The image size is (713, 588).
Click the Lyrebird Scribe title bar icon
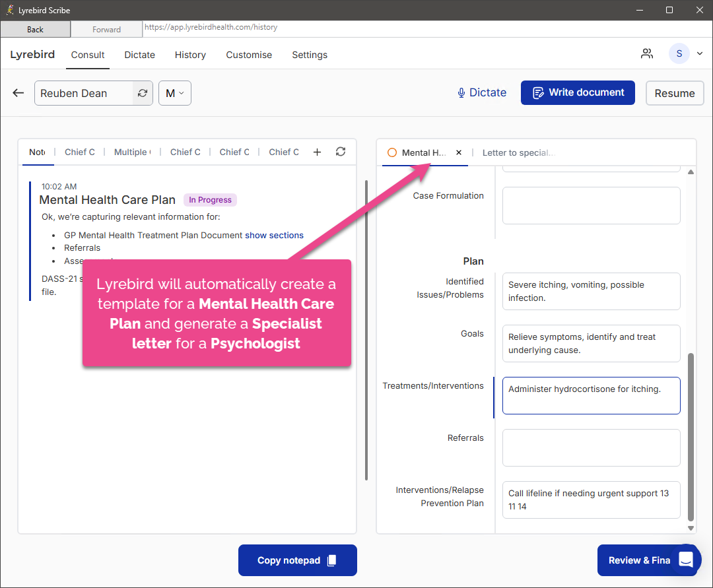pos(10,10)
